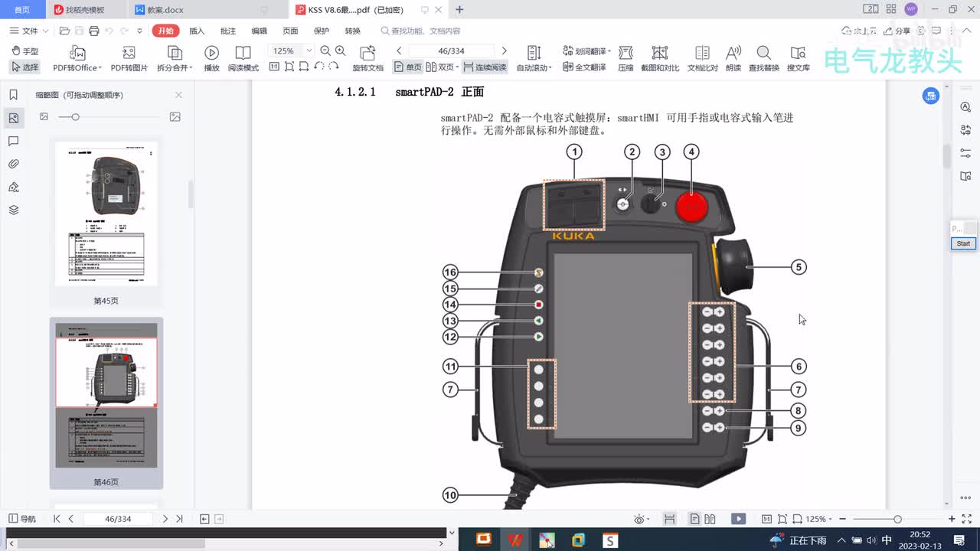Enter reading mode (阅读模式)

click(243, 59)
